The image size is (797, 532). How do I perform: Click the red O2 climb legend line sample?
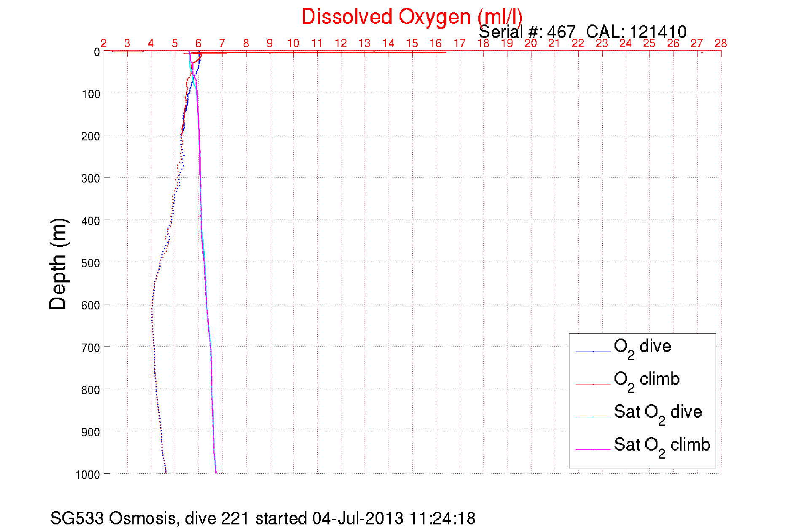(593, 384)
